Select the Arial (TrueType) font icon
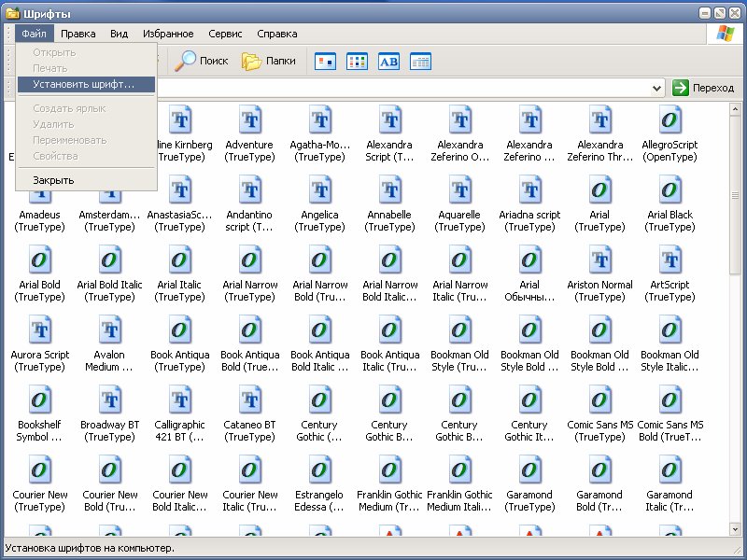Image resolution: width=747 pixels, height=560 pixels. (x=599, y=189)
